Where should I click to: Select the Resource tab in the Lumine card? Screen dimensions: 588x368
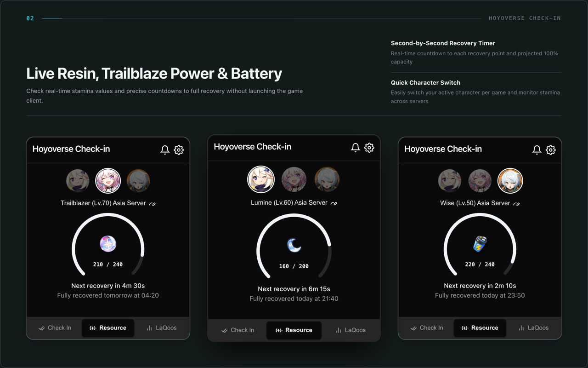294,330
